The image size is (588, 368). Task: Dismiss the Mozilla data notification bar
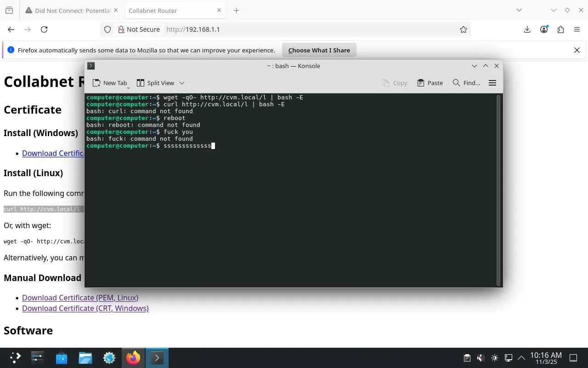pos(577,50)
